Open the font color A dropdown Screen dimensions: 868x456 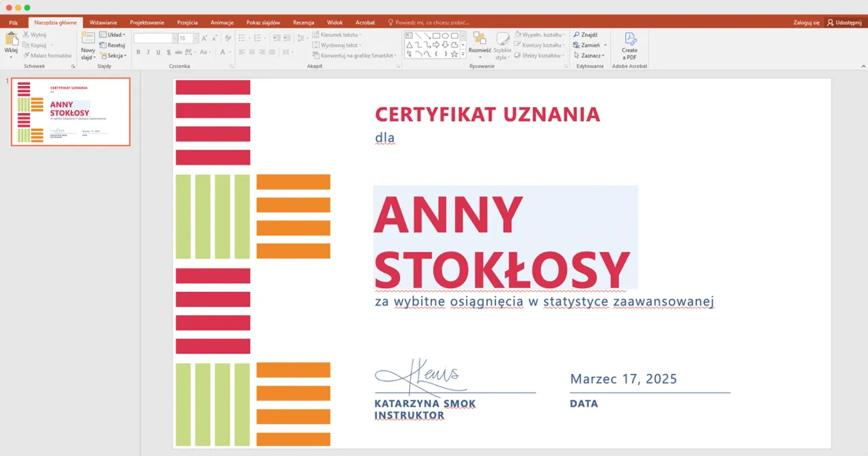[x=226, y=52]
